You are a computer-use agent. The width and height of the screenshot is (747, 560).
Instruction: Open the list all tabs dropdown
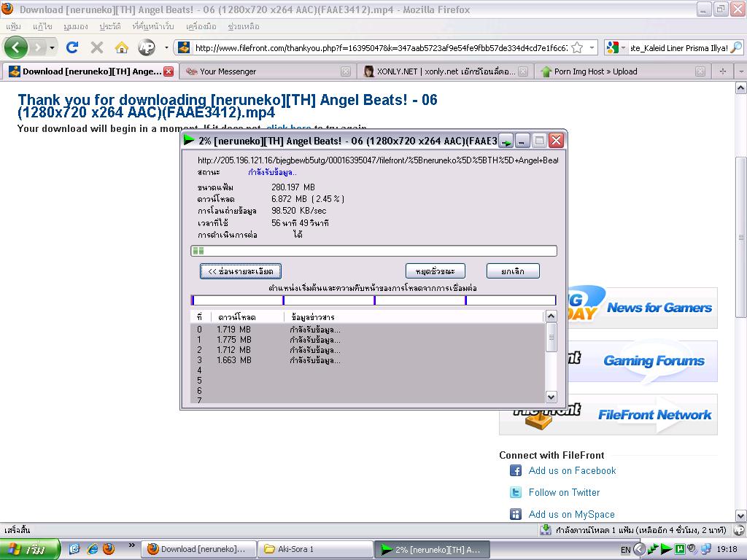[741, 71]
